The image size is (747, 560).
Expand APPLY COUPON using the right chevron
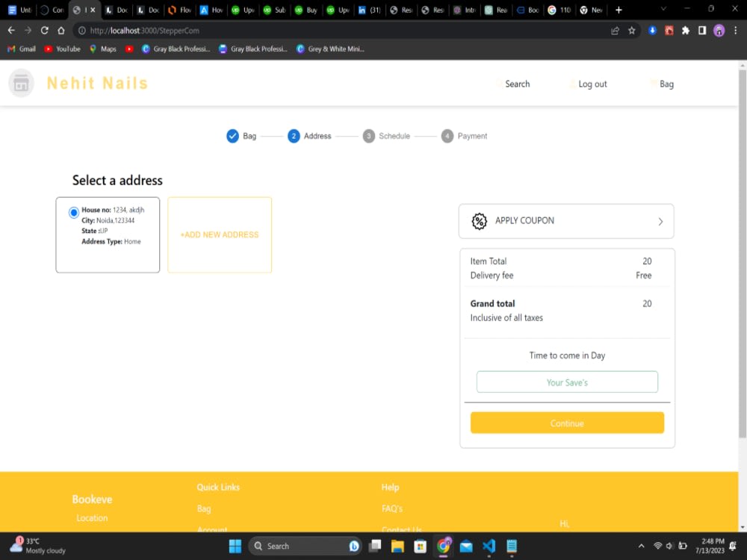[660, 221]
